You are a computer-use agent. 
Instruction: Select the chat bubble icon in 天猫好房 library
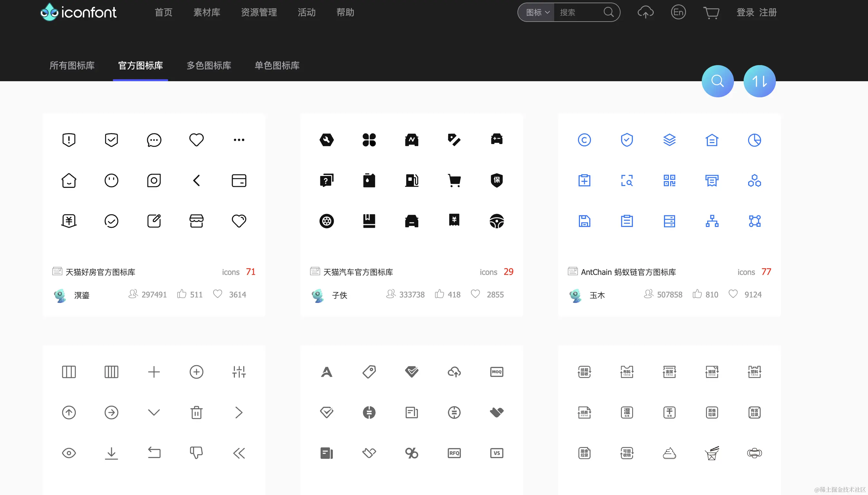pos(154,140)
